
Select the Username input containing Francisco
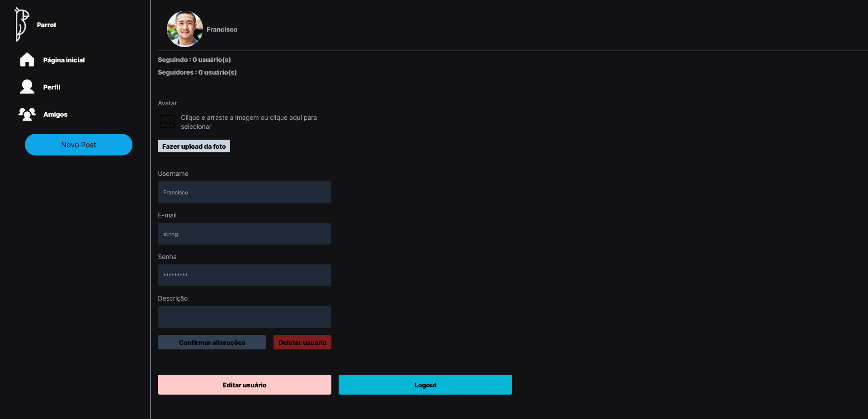click(x=244, y=192)
